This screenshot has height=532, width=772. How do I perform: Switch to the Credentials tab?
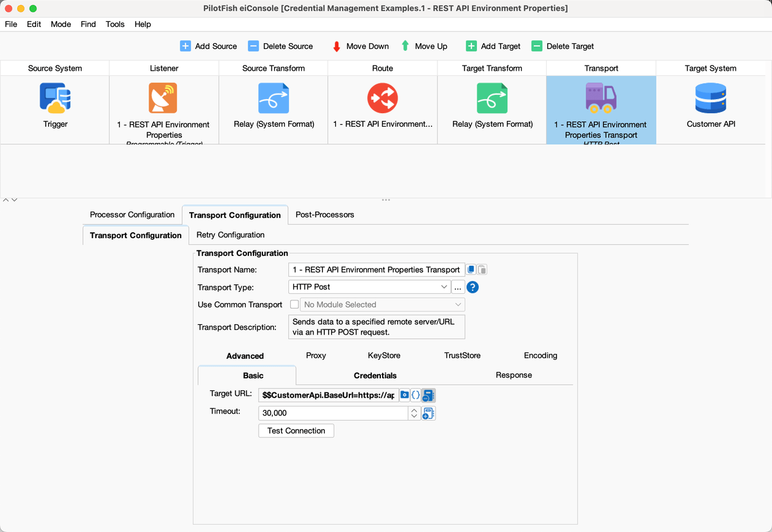point(375,376)
